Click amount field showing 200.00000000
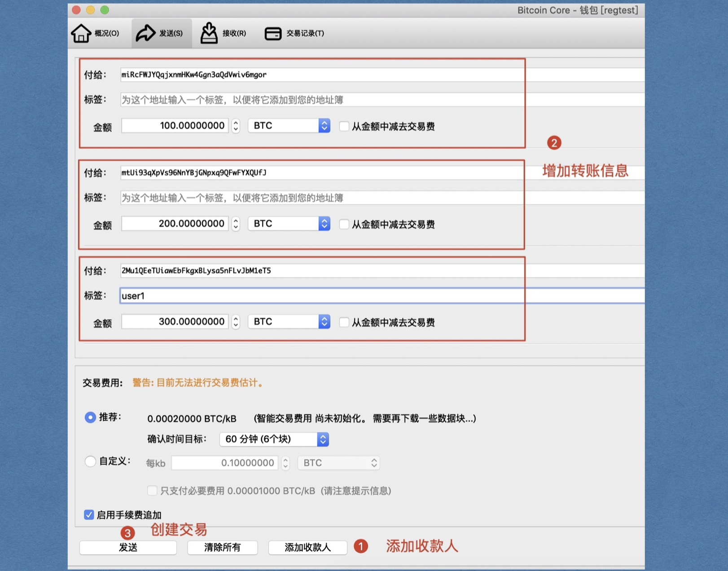The width and height of the screenshot is (728, 571). (175, 224)
